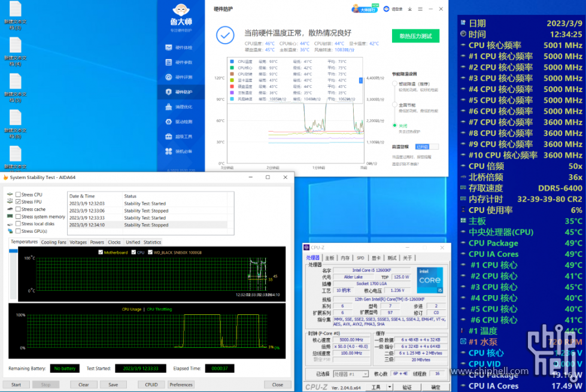The height and width of the screenshot is (392, 586).
Task: Select the 全面节能 radio option
Action: tap(394, 105)
